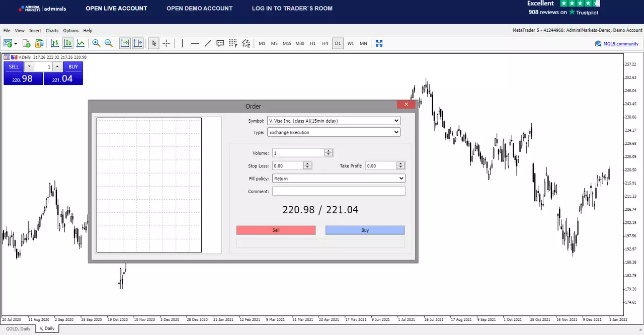
Task: Set timeframe to M5
Action: (x=274, y=43)
